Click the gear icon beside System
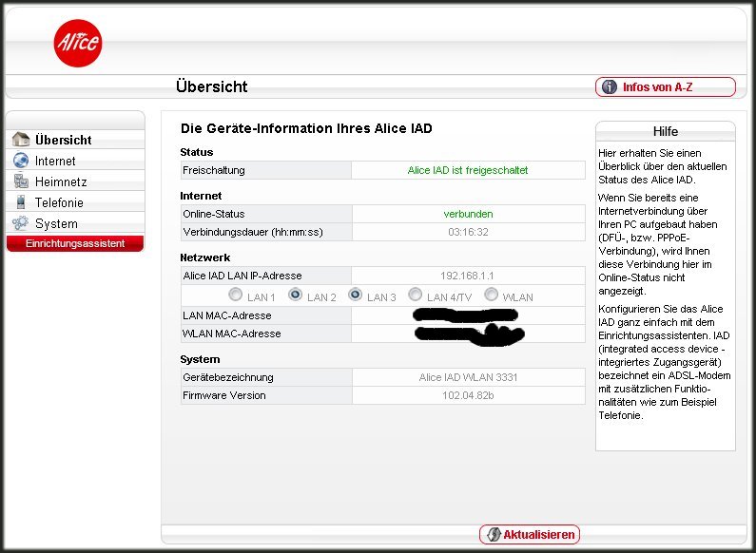Screen dimensions: 756x553 coord(21,223)
